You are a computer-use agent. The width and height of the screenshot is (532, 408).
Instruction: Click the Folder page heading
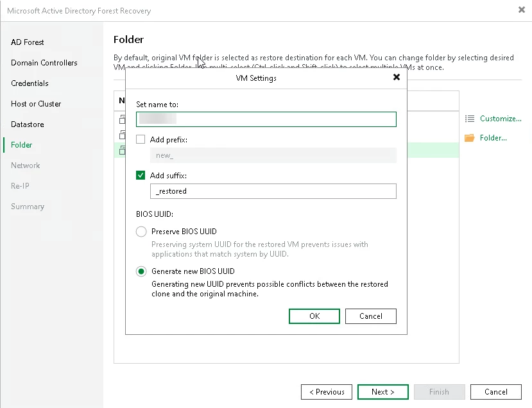click(x=128, y=40)
